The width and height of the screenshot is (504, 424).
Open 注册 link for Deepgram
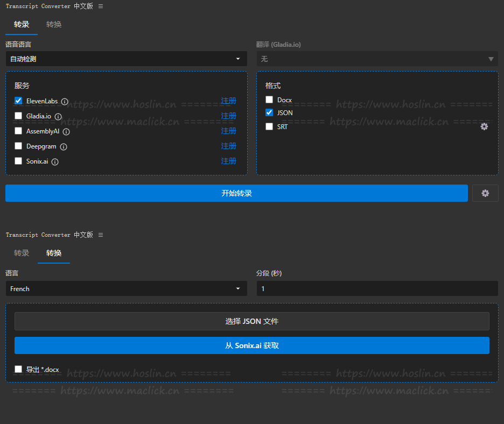pos(228,146)
